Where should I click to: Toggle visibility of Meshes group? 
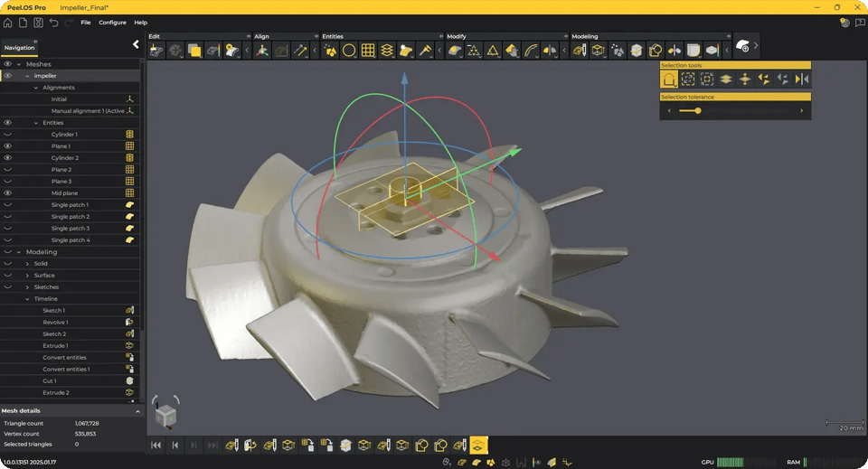point(7,64)
